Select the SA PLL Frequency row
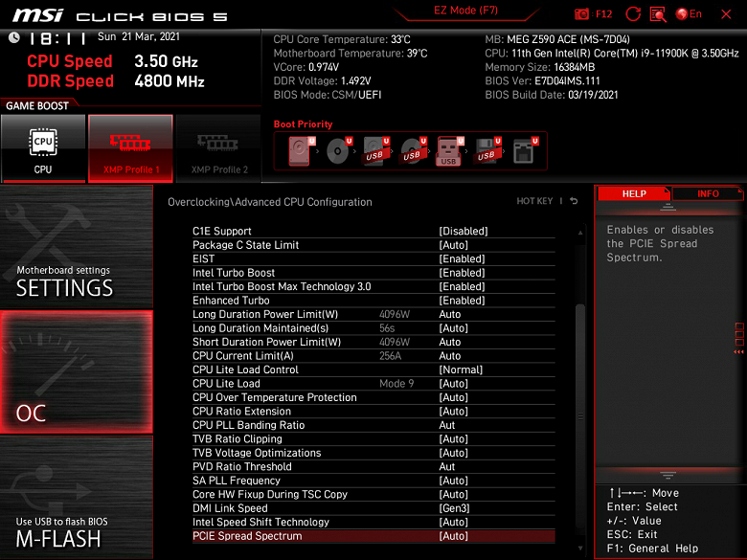Viewport: 747px width, 560px height. coord(373,481)
